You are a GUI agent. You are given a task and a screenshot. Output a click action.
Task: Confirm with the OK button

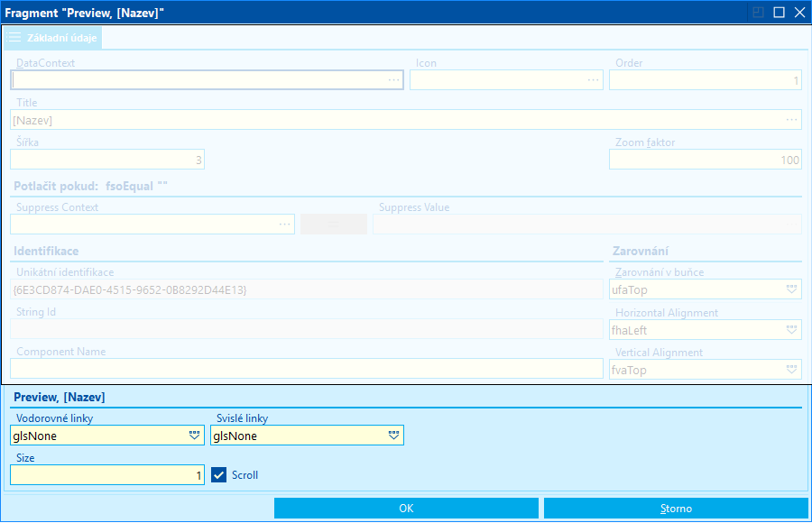click(x=406, y=509)
